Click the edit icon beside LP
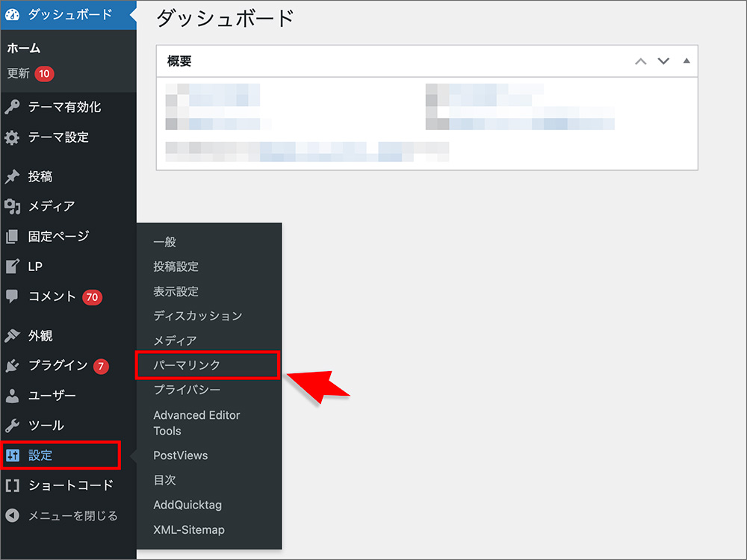This screenshot has width=747, height=560. [13, 267]
